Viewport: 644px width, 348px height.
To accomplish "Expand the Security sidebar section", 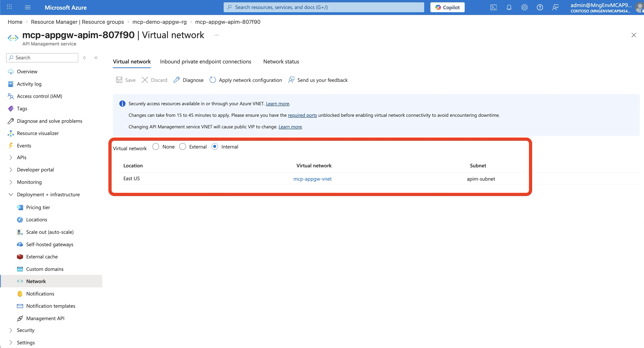I will [11, 330].
